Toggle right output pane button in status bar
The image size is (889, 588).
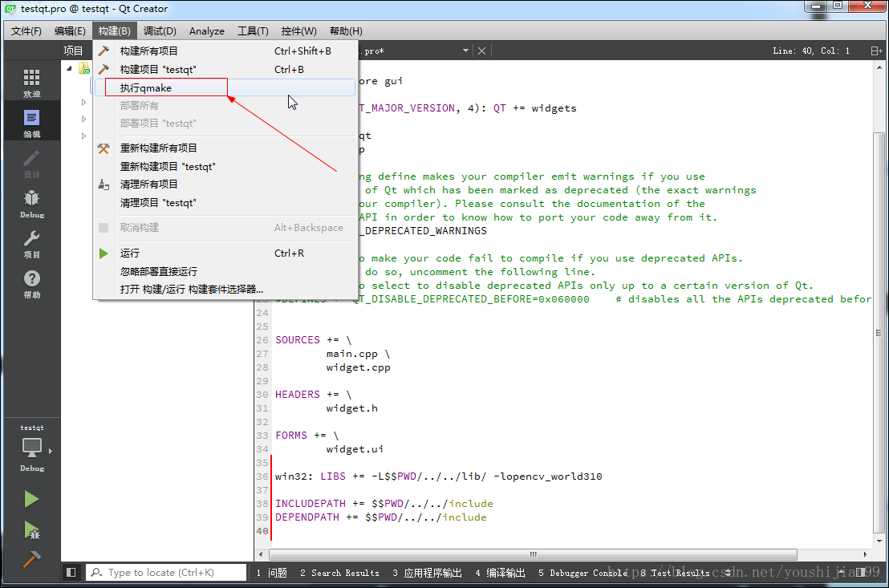coord(861,572)
